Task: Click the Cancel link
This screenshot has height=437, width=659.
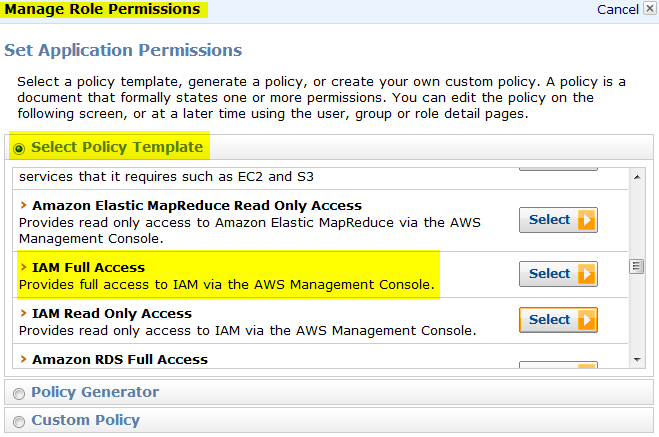Action: point(617,9)
